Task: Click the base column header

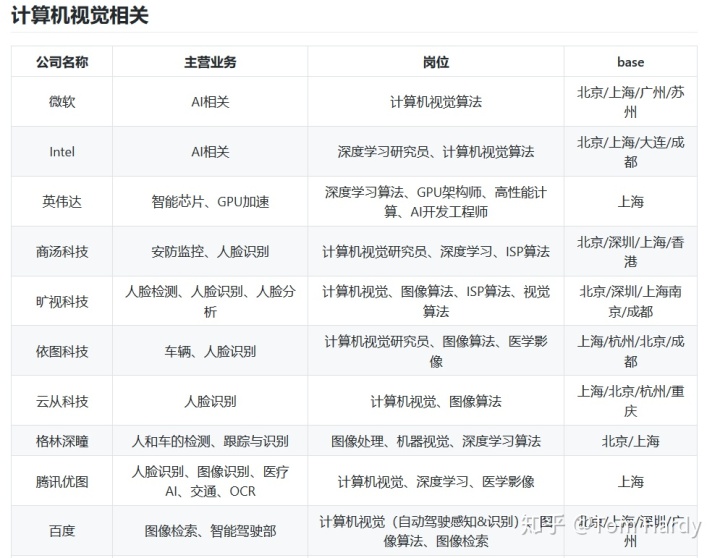Action: click(x=630, y=62)
